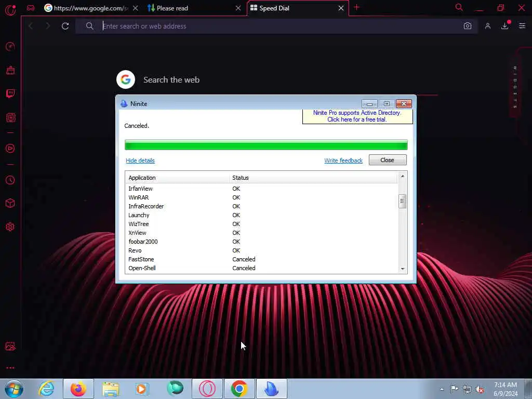Click the Ninite list scrollbar thumb
Image resolution: width=532 pixels, height=399 pixels.
click(x=403, y=201)
